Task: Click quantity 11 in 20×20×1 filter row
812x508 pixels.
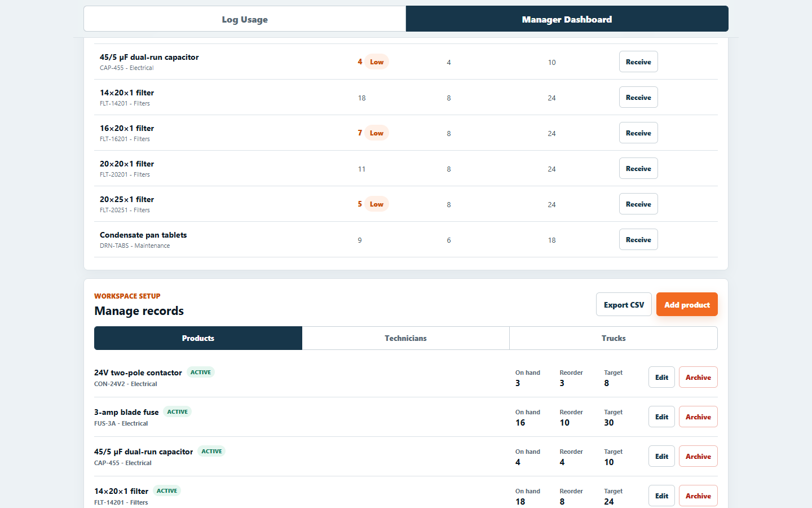Action: pos(361,169)
